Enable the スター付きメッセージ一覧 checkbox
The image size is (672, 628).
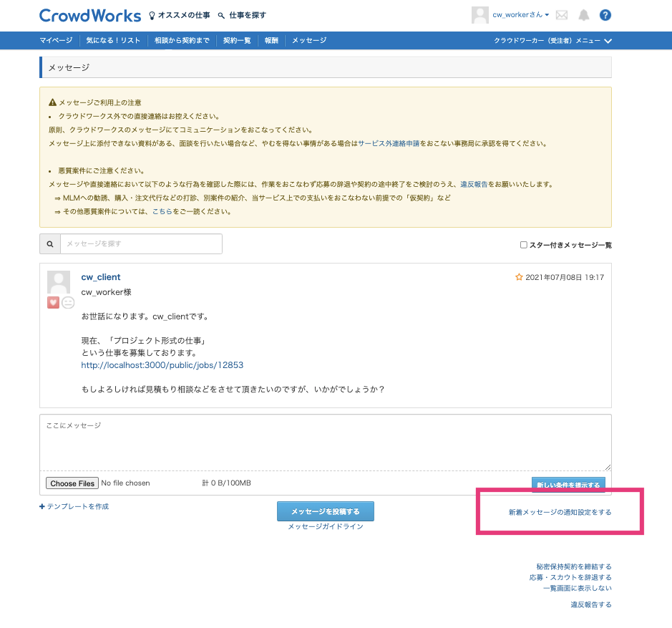524,245
